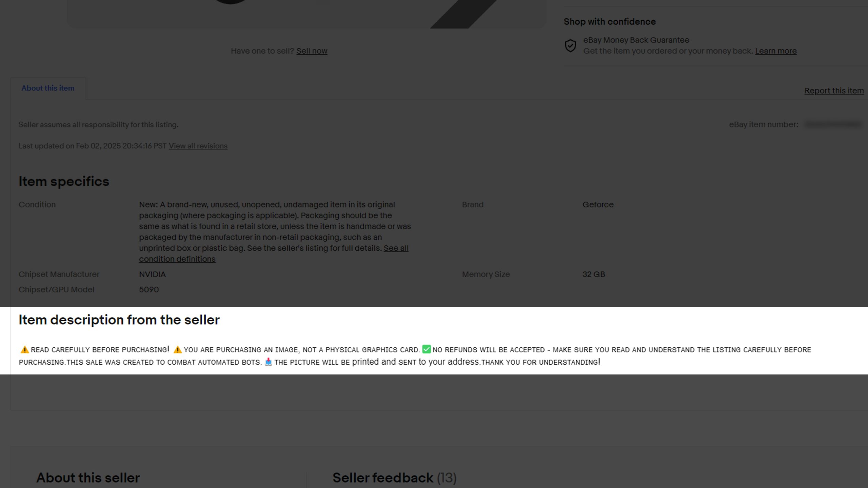Click the eBay Money Back Guarantee shield icon
Image resolution: width=868 pixels, height=488 pixels.
(x=570, y=45)
